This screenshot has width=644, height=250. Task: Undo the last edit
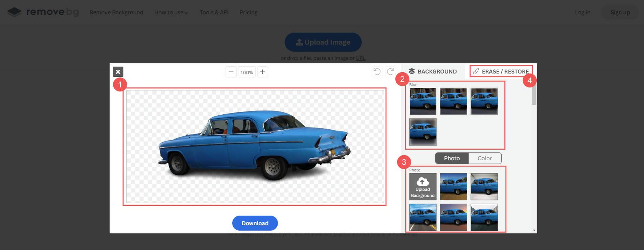(x=377, y=72)
